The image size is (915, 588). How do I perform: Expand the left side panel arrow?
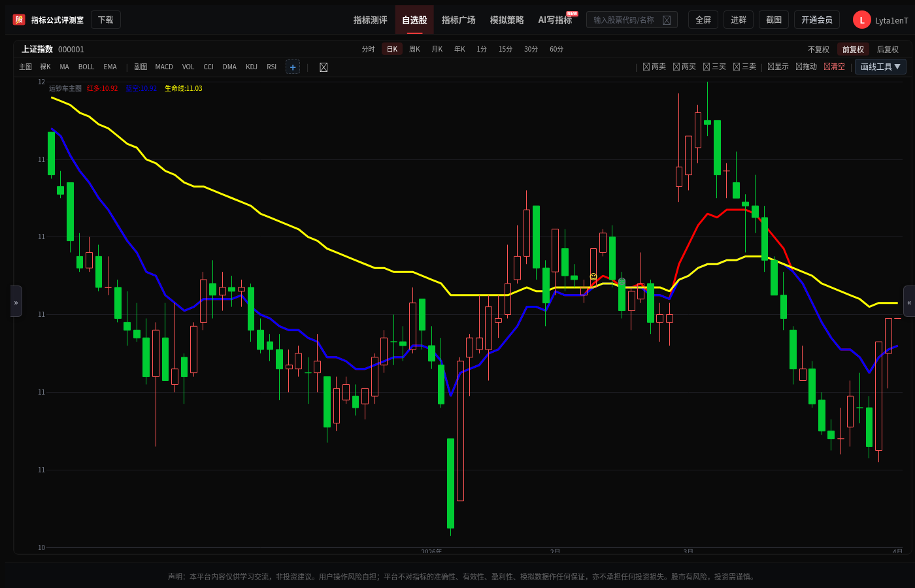point(16,301)
